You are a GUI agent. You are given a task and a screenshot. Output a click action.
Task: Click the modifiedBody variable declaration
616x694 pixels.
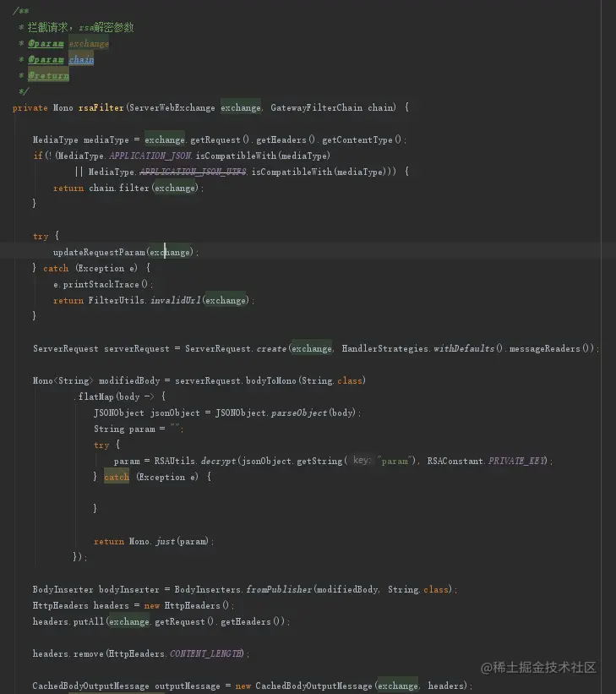pos(129,380)
